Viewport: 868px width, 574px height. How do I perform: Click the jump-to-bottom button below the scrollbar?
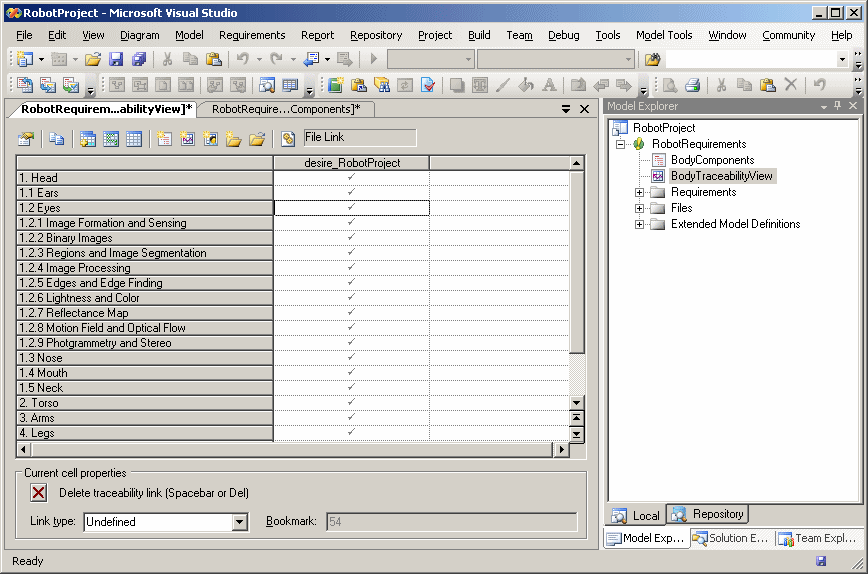pos(576,435)
